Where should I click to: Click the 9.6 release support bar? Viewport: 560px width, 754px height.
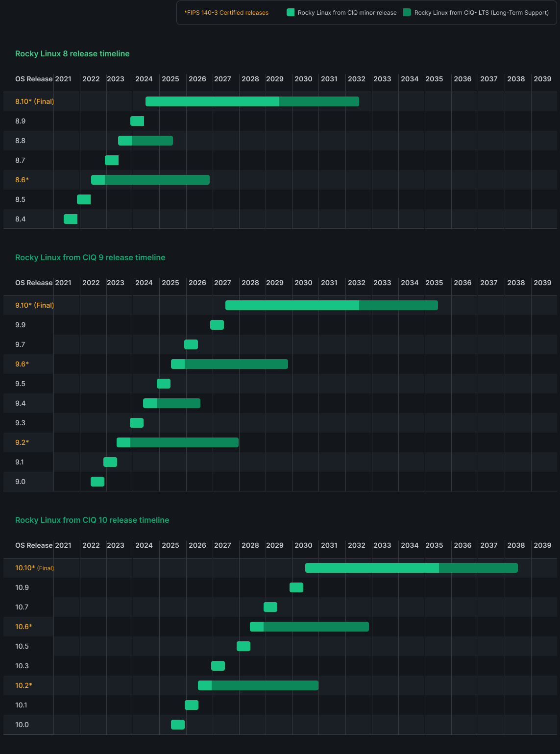[x=229, y=364]
